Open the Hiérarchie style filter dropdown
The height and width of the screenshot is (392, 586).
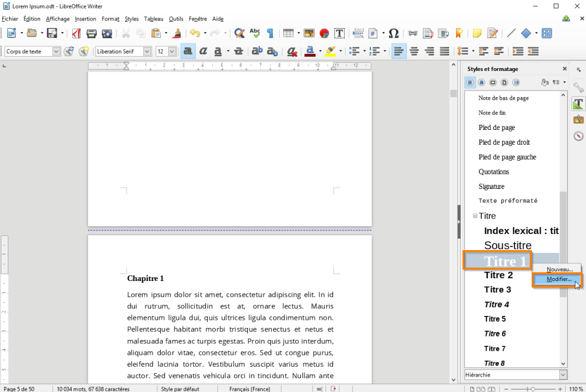[x=563, y=375]
